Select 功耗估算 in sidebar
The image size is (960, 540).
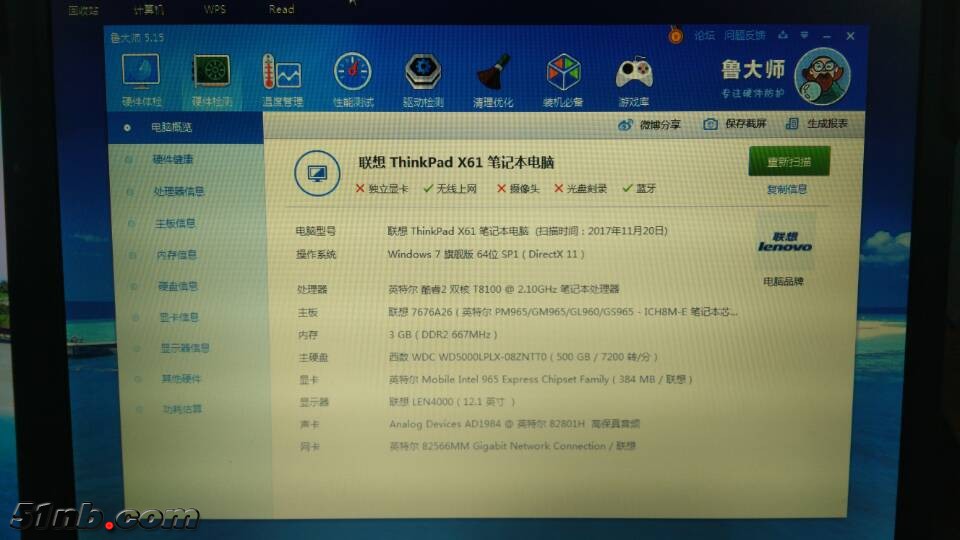pos(182,409)
